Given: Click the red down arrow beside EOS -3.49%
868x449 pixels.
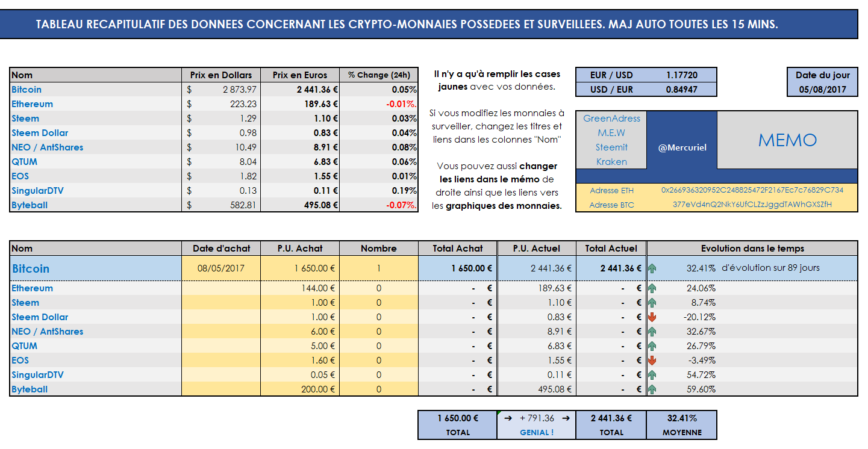Looking at the screenshot, I should [652, 361].
